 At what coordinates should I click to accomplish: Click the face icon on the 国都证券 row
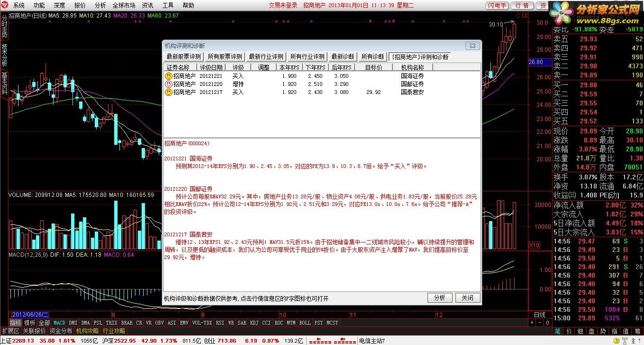(x=168, y=84)
